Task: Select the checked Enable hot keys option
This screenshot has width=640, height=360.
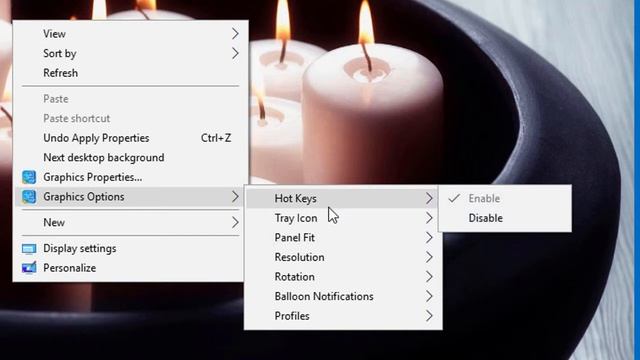Action: (505, 198)
